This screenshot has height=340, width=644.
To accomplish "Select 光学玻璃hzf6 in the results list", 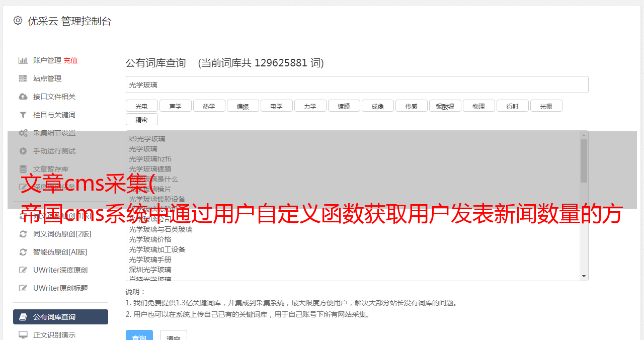I will [x=150, y=159].
